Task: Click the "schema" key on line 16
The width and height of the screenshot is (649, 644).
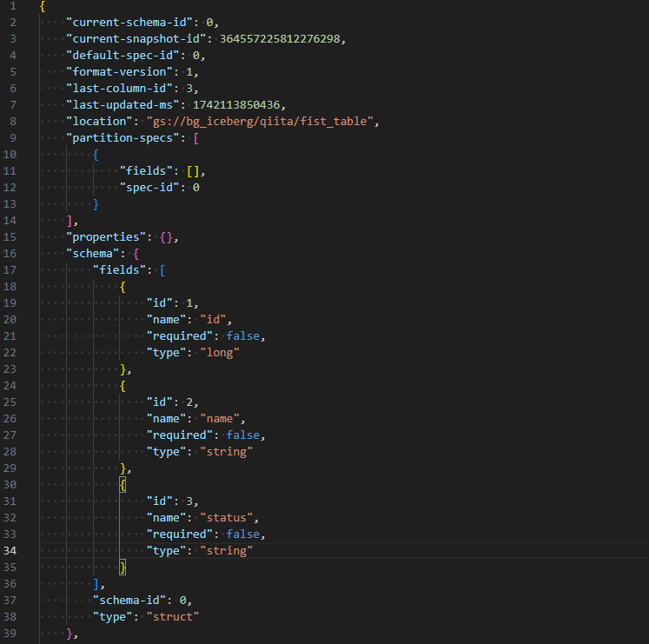Action: point(93,254)
